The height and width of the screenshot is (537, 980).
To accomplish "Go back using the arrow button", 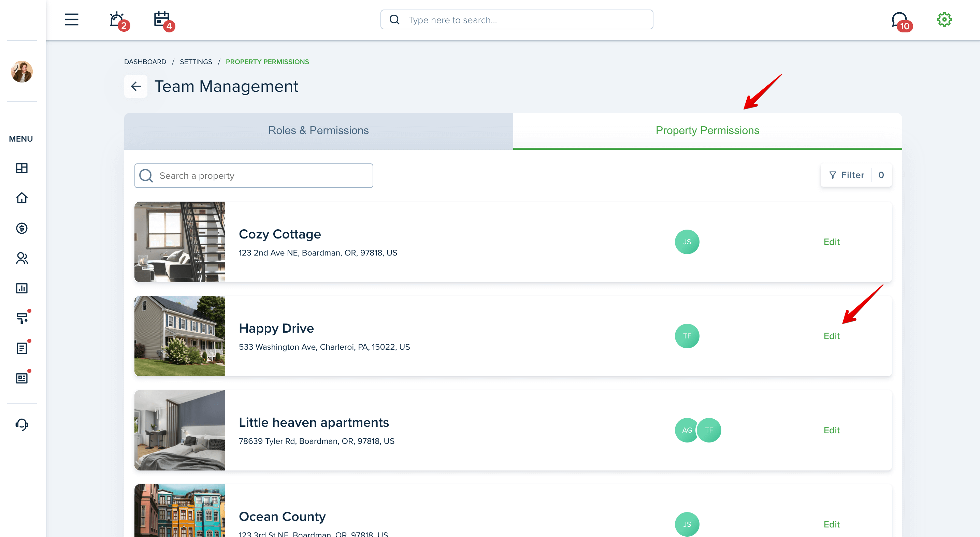I will coord(136,86).
